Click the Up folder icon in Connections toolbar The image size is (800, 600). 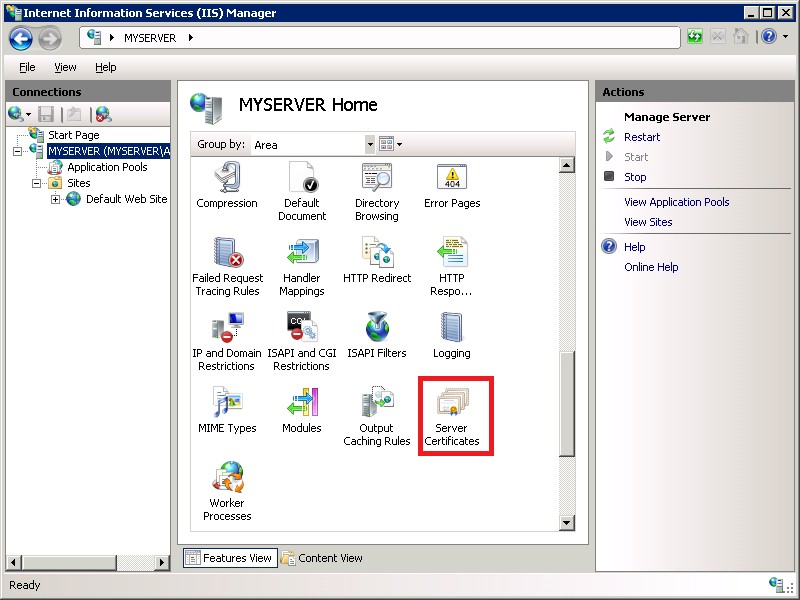click(74, 114)
